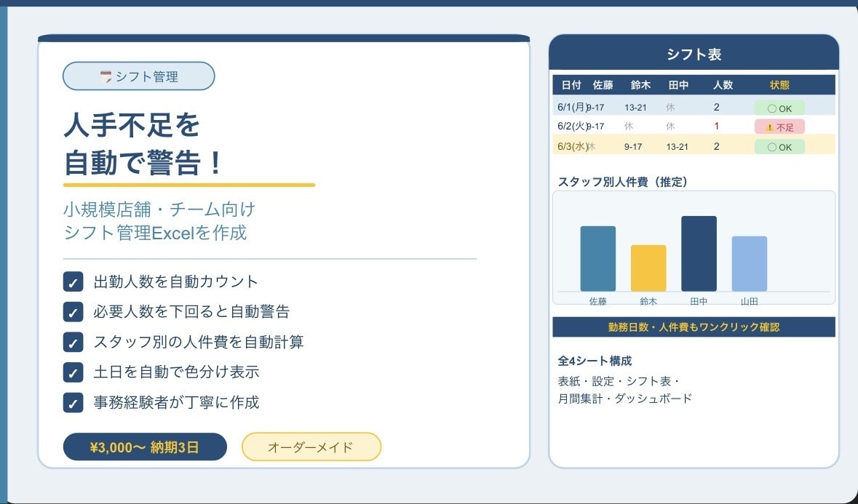Click the OK status badge for 6/1(月)
The image size is (858, 504).
pos(779,108)
